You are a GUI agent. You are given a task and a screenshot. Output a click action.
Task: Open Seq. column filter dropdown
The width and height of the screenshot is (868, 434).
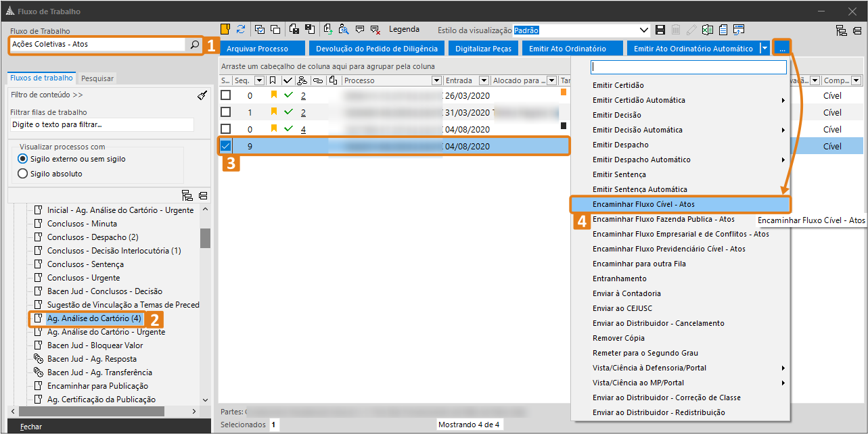(258, 80)
